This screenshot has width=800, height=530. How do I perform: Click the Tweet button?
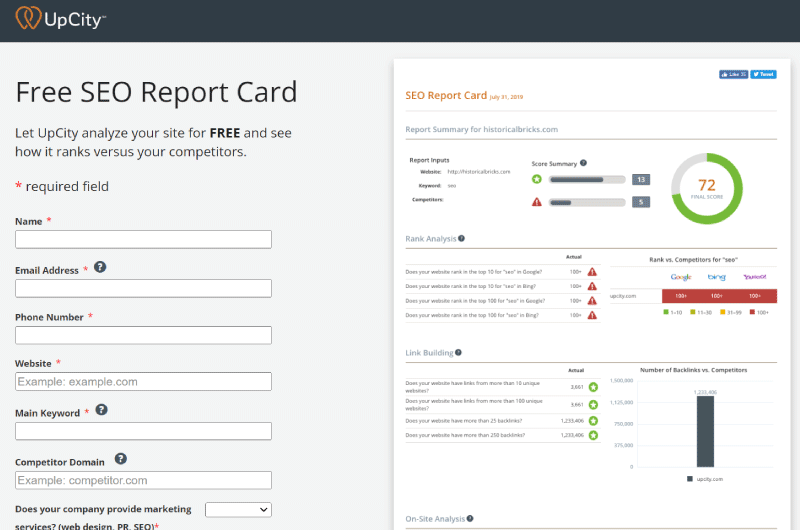[763, 74]
